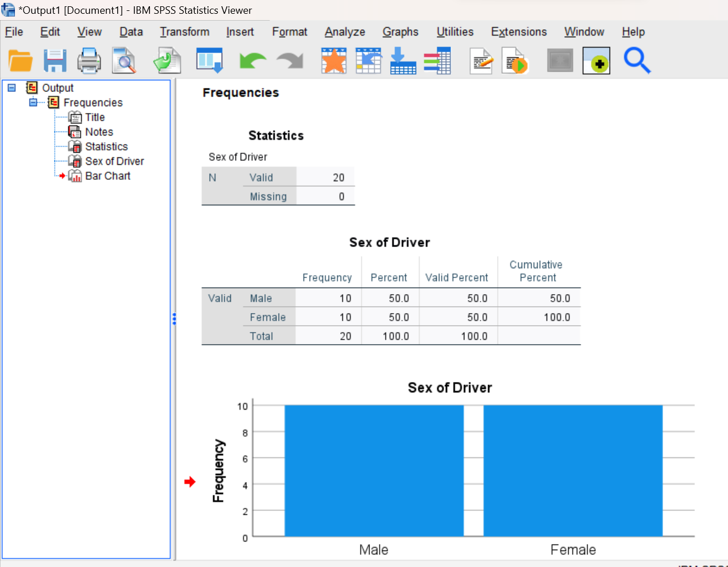This screenshot has height=567, width=728.
Task: Open the Data menu
Action: (x=131, y=32)
